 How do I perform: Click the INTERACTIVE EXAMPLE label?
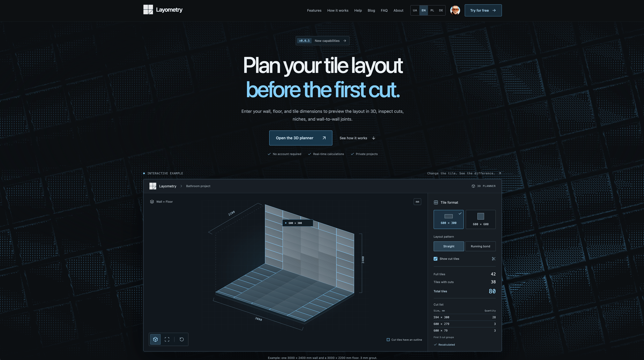coord(165,173)
